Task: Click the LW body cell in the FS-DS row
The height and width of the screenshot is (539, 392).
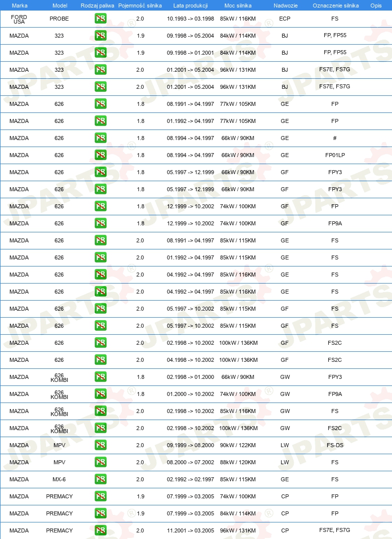Action: pos(285,445)
